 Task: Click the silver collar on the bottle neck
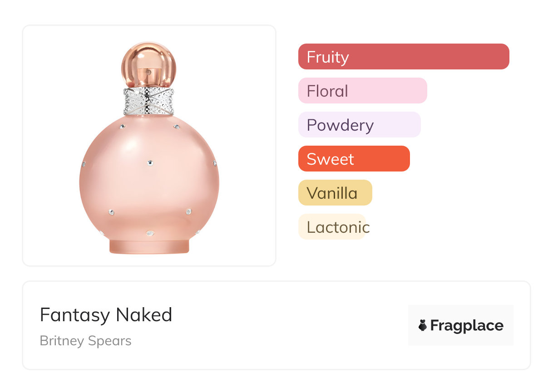pyautogui.click(x=148, y=101)
